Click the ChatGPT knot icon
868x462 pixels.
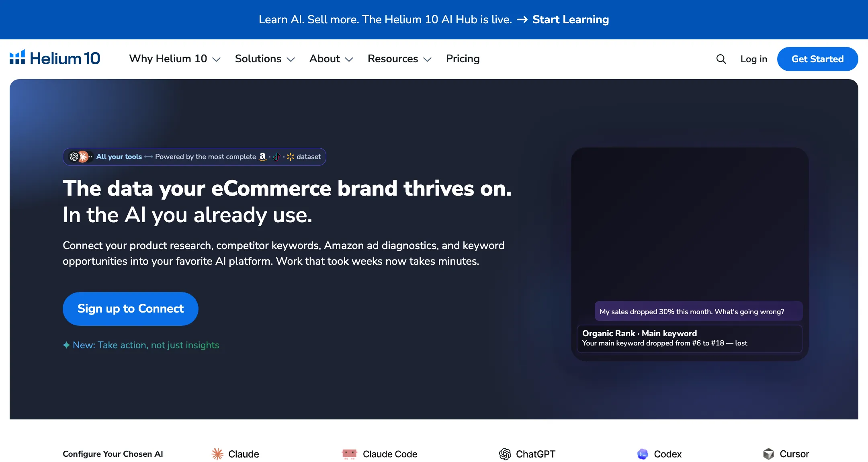505,454
